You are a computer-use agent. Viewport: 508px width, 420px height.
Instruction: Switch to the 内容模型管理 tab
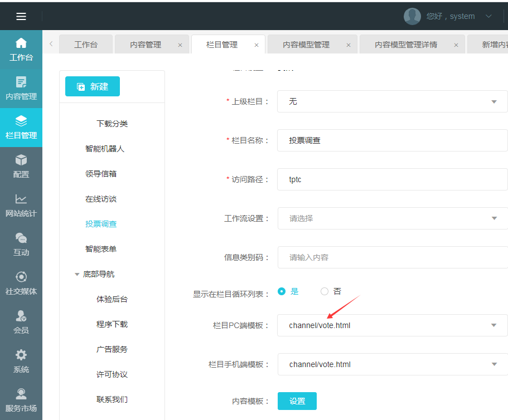306,45
